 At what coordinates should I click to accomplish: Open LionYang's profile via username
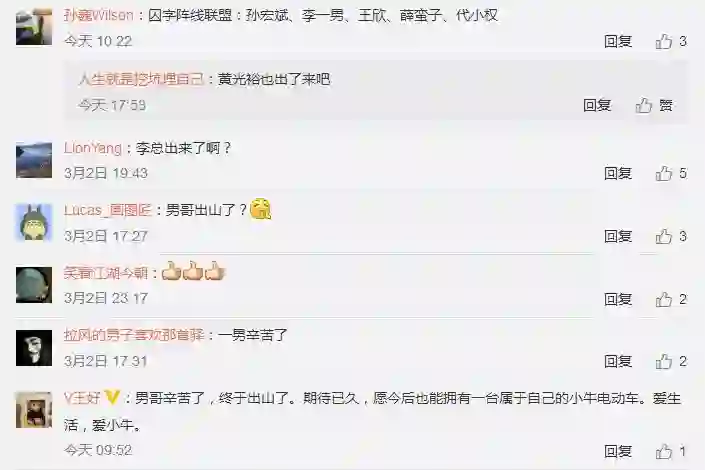pyautogui.click(x=93, y=148)
